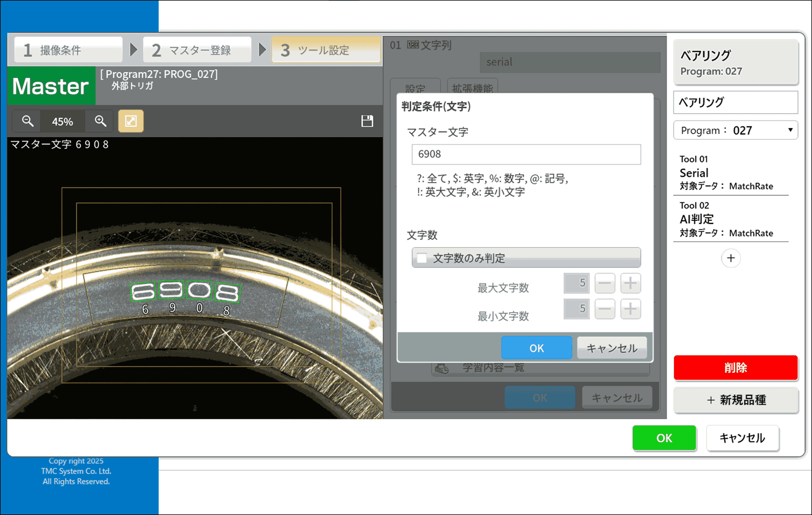Save the image using the floppy disk icon
Image resolution: width=812 pixels, height=515 pixels.
[x=368, y=121]
